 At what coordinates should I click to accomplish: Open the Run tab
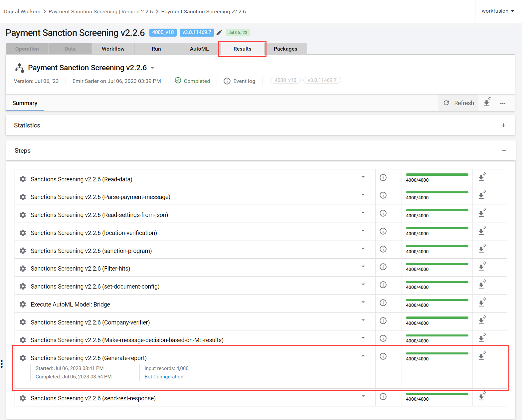tap(156, 49)
